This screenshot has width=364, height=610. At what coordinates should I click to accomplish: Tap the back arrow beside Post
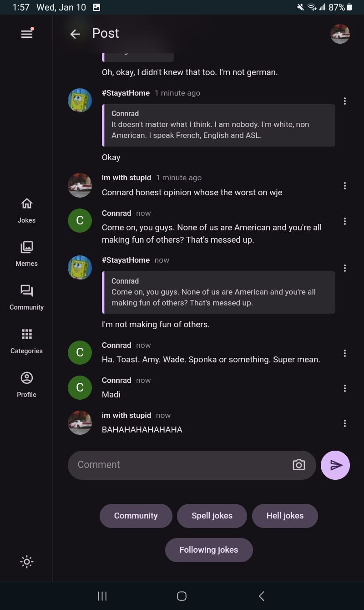point(75,34)
